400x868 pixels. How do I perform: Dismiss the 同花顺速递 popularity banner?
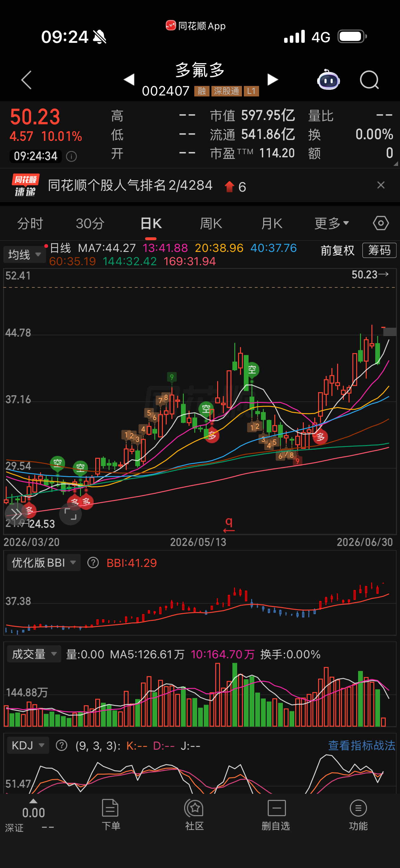(x=381, y=185)
